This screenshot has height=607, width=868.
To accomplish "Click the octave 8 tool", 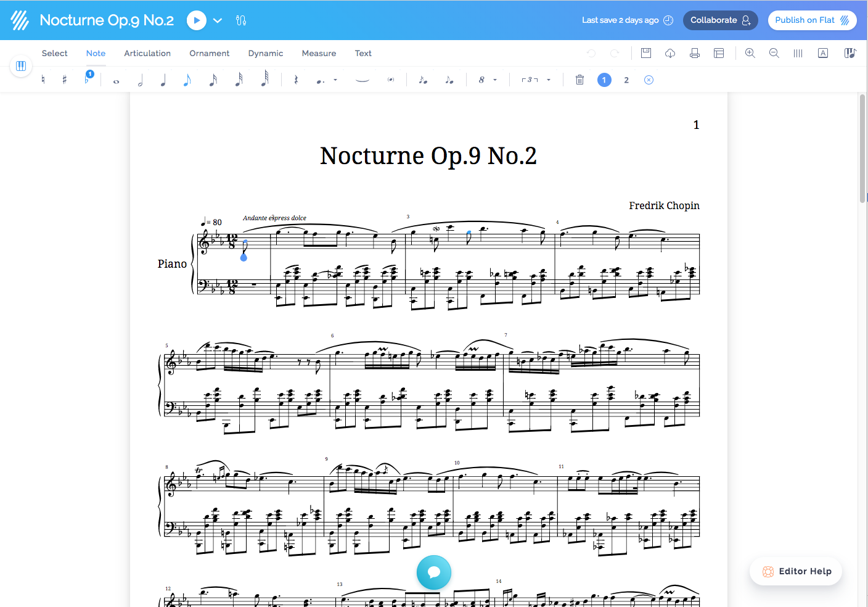I will (x=481, y=80).
